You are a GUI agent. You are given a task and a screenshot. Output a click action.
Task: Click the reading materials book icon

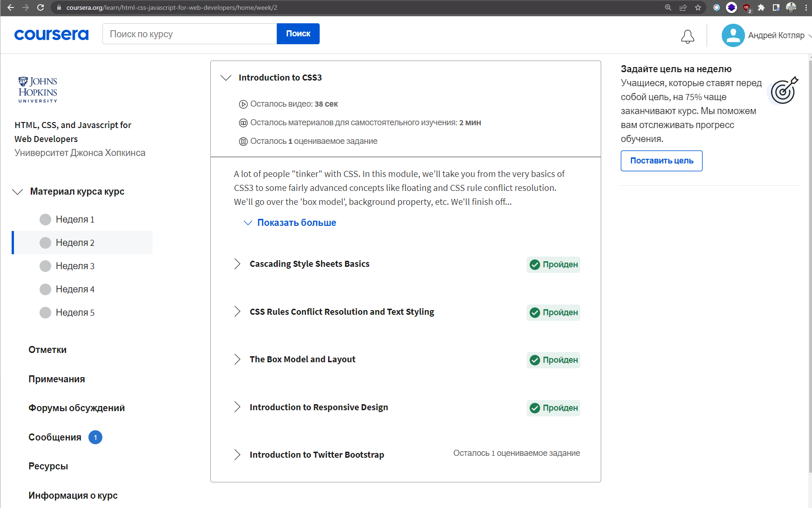243,123
